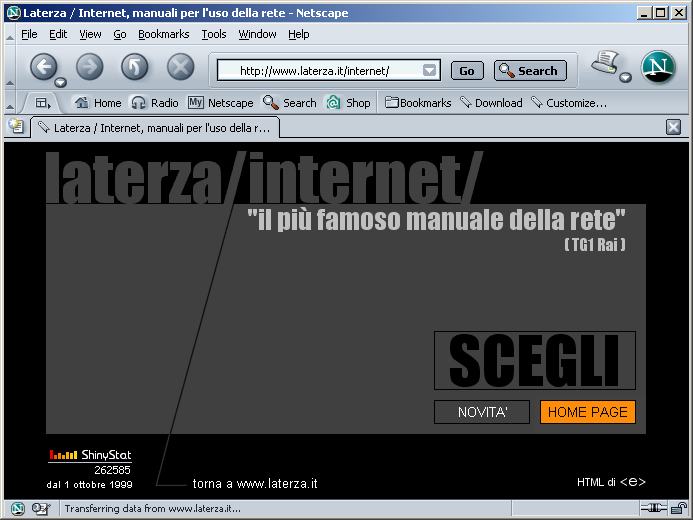Open the Edit menu
The width and height of the screenshot is (693, 520).
coord(58,34)
